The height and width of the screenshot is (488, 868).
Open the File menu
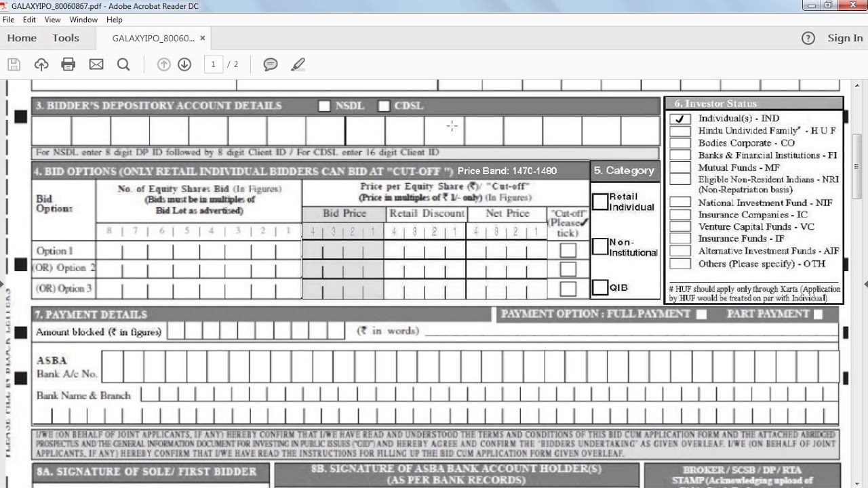8,20
